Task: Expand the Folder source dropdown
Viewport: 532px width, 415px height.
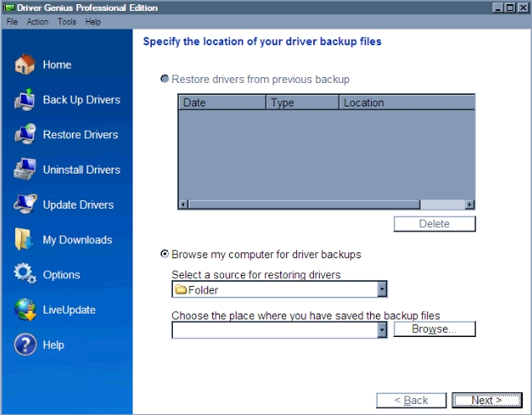Action: 382,290
